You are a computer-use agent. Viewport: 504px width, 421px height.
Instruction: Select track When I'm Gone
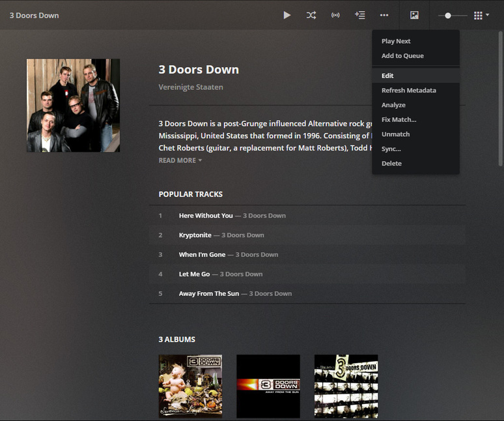click(202, 254)
